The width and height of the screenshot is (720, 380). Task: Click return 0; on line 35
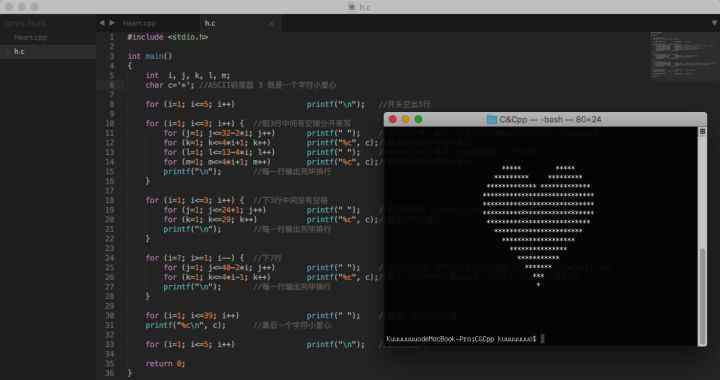(x=165, y=363)
